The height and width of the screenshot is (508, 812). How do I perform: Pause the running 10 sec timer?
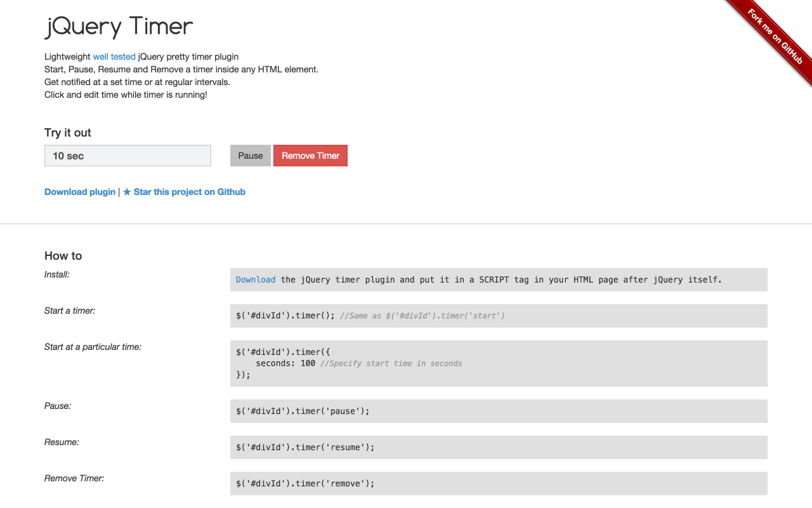pos(250,155)
